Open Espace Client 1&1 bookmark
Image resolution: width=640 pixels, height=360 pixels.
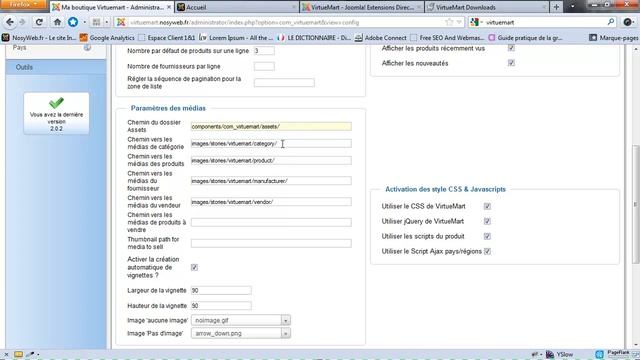(167, 38)
